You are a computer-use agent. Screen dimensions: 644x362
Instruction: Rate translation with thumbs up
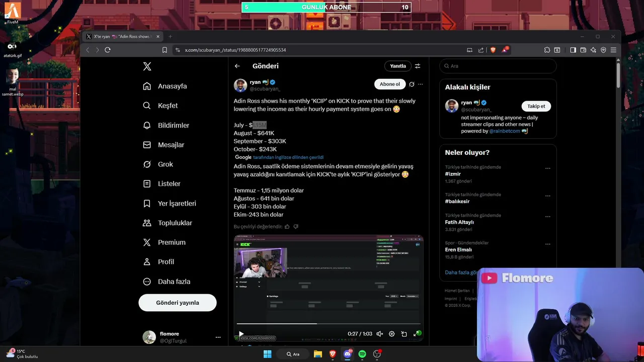click(x=287, y=227)
